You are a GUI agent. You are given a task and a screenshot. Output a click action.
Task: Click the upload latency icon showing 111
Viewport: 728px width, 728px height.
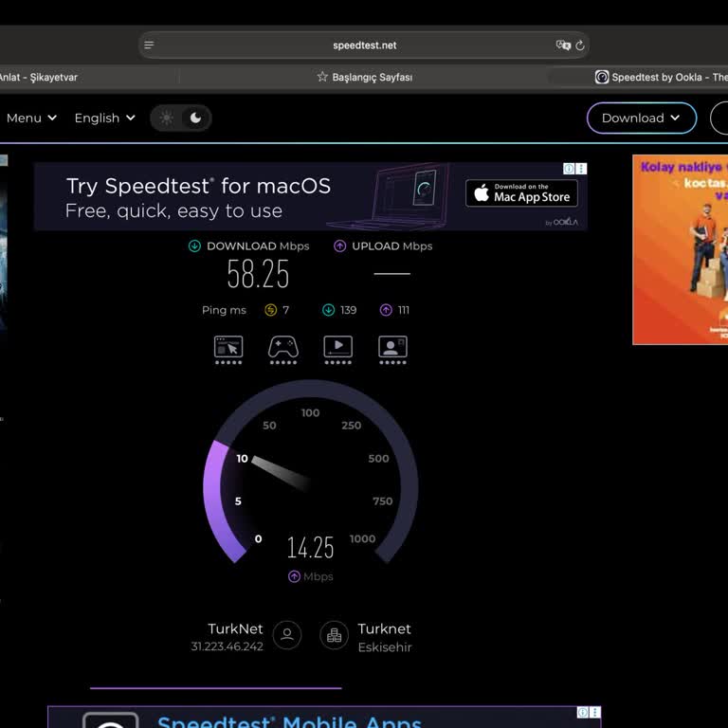(386, 310)
